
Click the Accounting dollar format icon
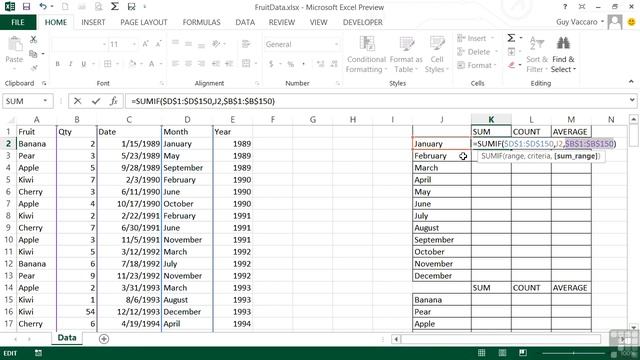[x=271, y=64]
